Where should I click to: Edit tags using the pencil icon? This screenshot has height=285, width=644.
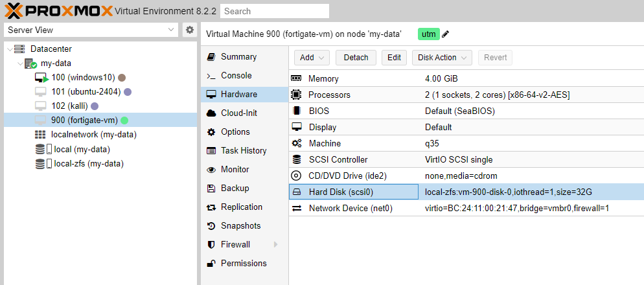click(446, 34)
